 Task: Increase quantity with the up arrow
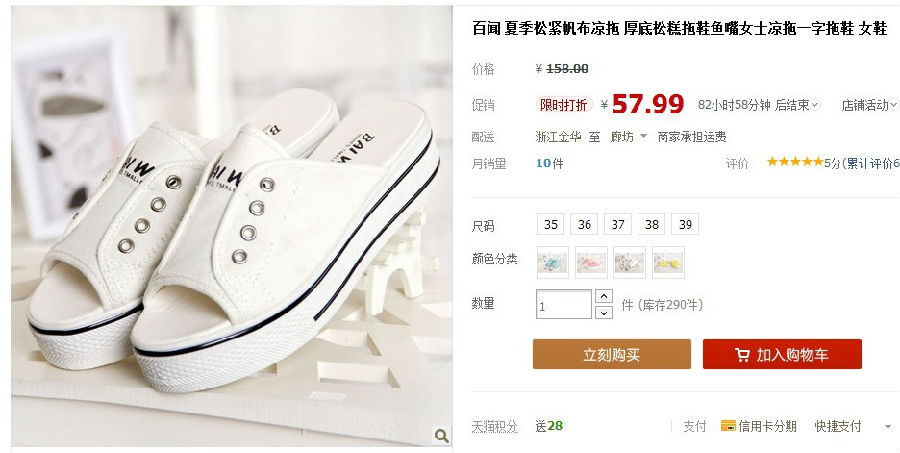[604, 296]
